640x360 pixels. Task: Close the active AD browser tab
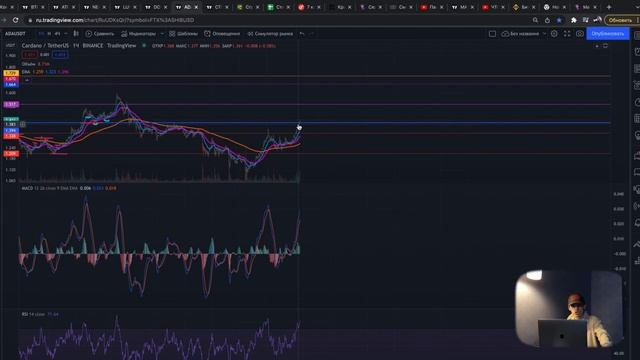pos(196,7)
